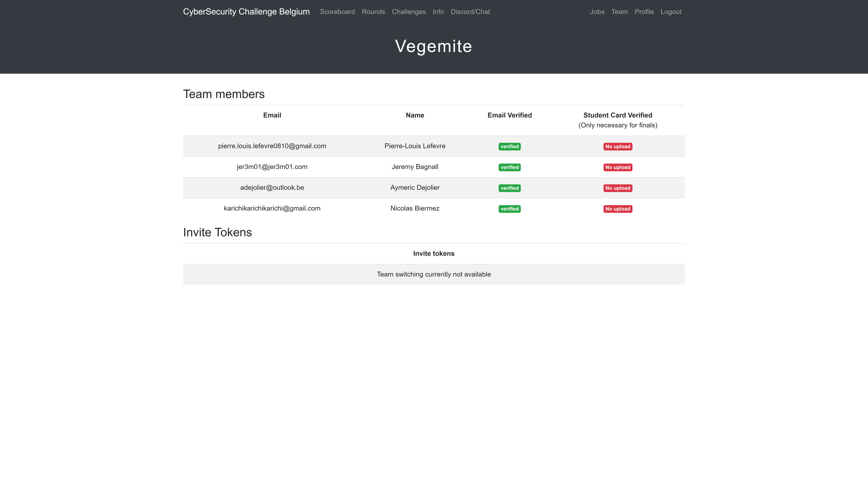
Task: Select the Info nav link
Action: [438, 12]
